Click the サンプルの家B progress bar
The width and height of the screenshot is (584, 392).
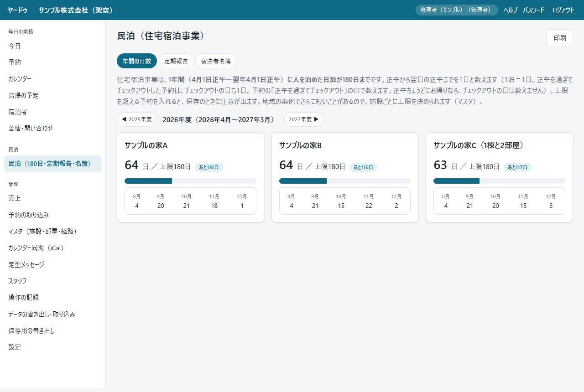click(345, 181)
